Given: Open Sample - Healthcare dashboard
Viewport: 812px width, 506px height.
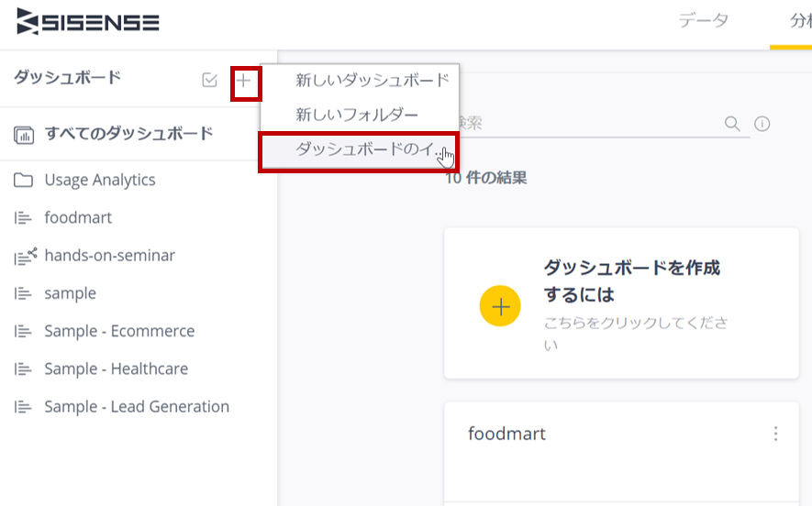Looking at the screenshot, I should (116, 368).
